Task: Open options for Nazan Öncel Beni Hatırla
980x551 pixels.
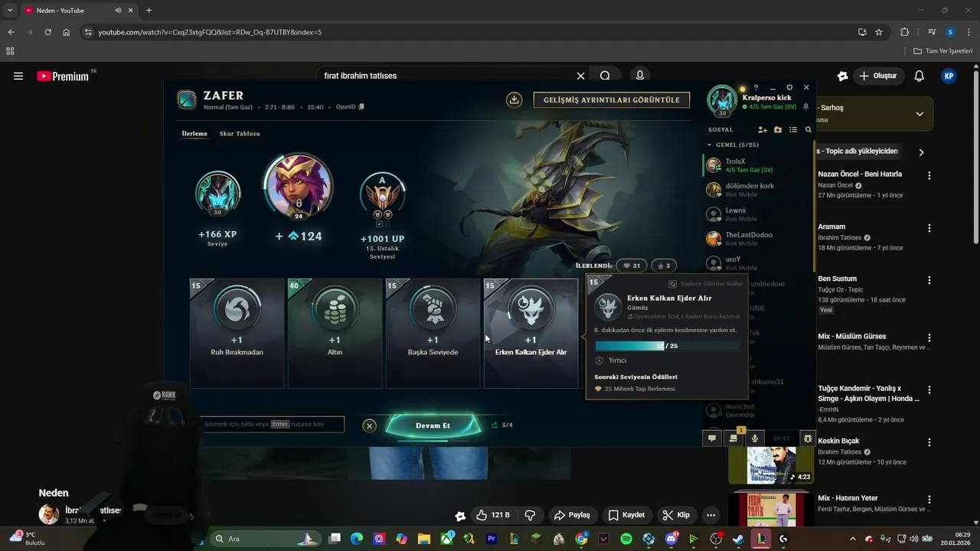Action: [x=929, y=175]
